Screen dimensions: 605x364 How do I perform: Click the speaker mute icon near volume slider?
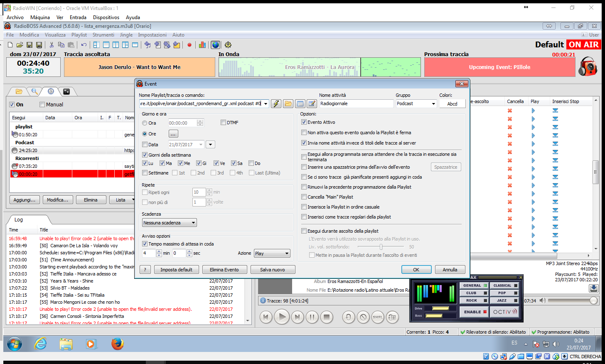coord(542,300)
